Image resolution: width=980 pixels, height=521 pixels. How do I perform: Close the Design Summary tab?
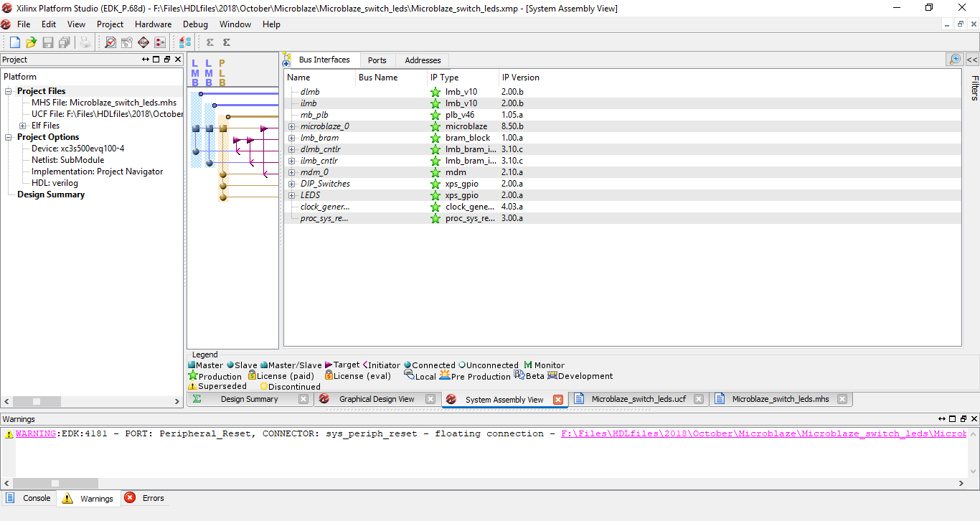click(x=303, y=400)
